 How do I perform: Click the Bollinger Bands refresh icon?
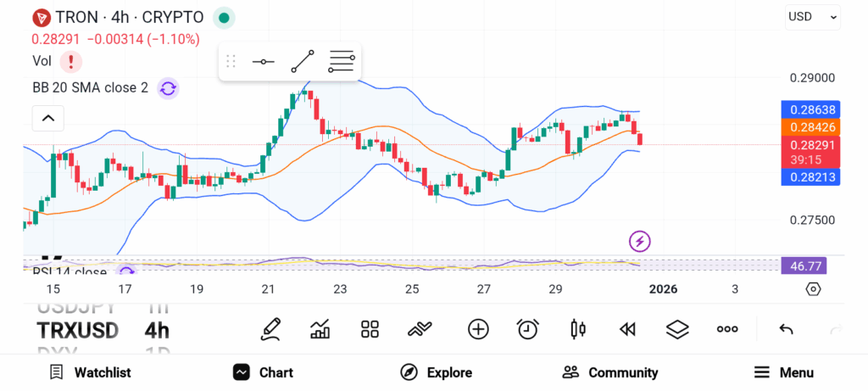click(x=168, y=87)
